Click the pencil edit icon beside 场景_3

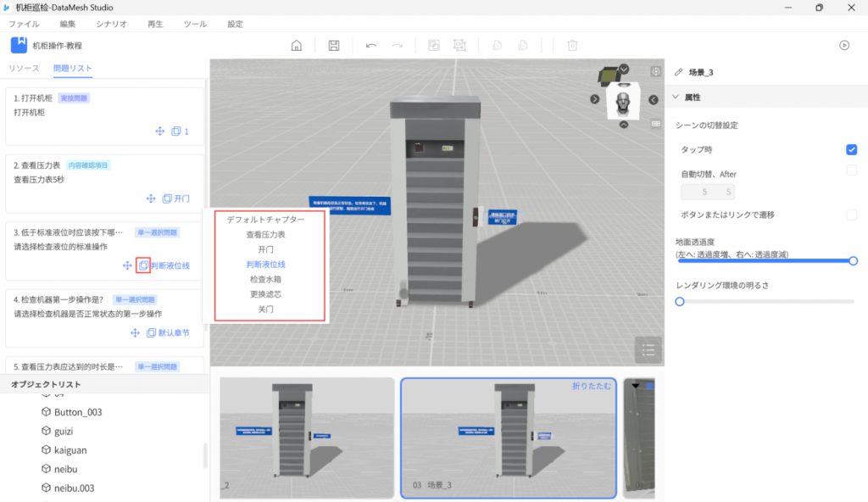click(678, 72)
